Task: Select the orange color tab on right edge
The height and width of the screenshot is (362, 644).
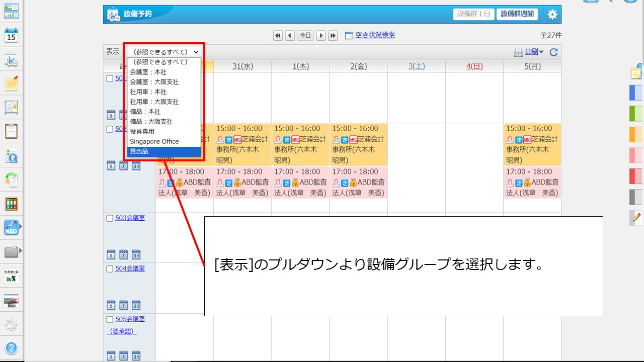Action: [x=636, y=134]
